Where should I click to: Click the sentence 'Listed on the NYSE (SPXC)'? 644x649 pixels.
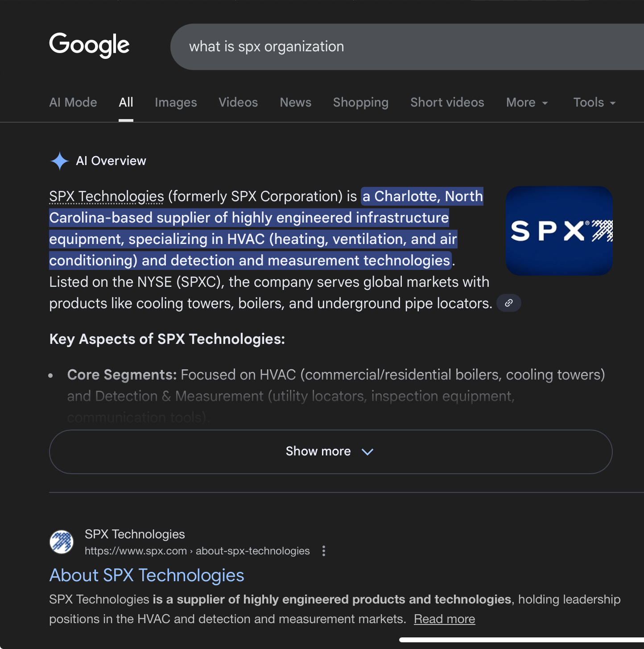[137, 282]
